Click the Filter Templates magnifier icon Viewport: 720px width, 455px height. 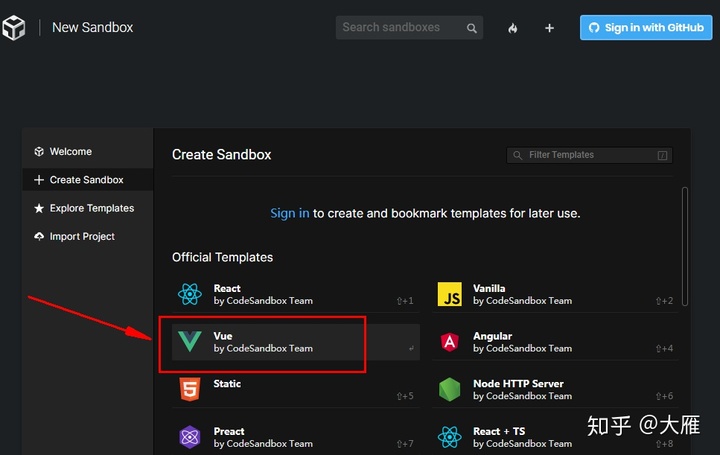point(518,155)
